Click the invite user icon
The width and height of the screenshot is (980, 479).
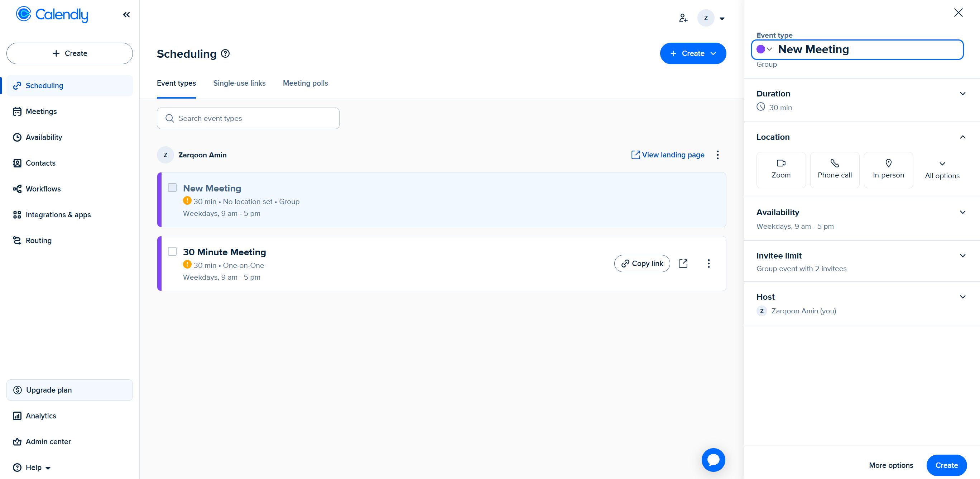point(683,18)
